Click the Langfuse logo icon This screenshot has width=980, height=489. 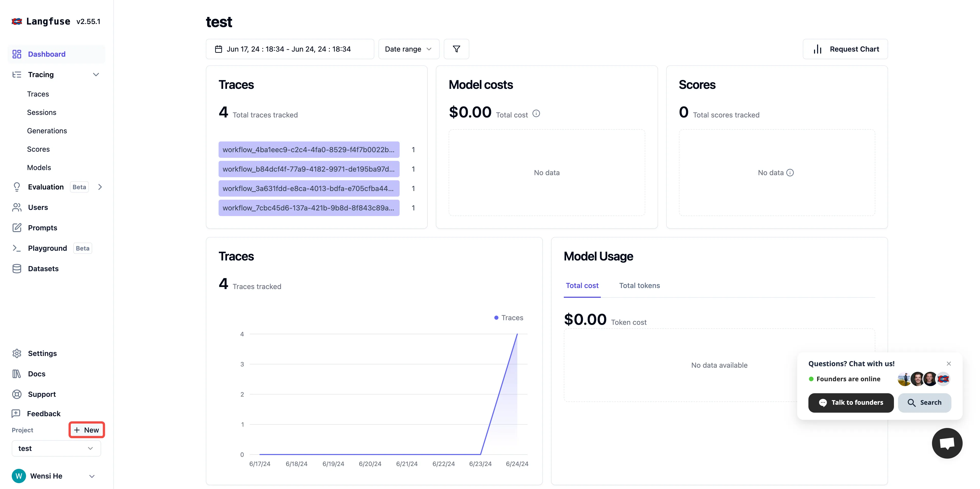(17, 21)
